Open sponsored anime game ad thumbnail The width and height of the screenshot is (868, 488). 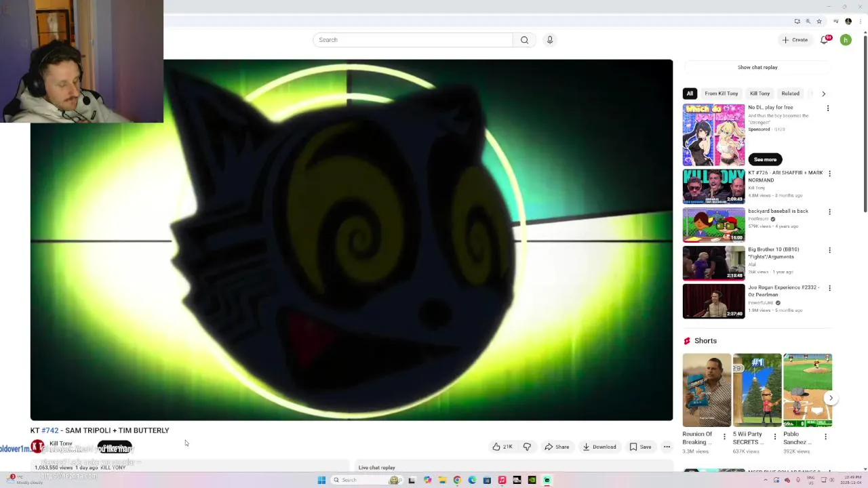713,135
